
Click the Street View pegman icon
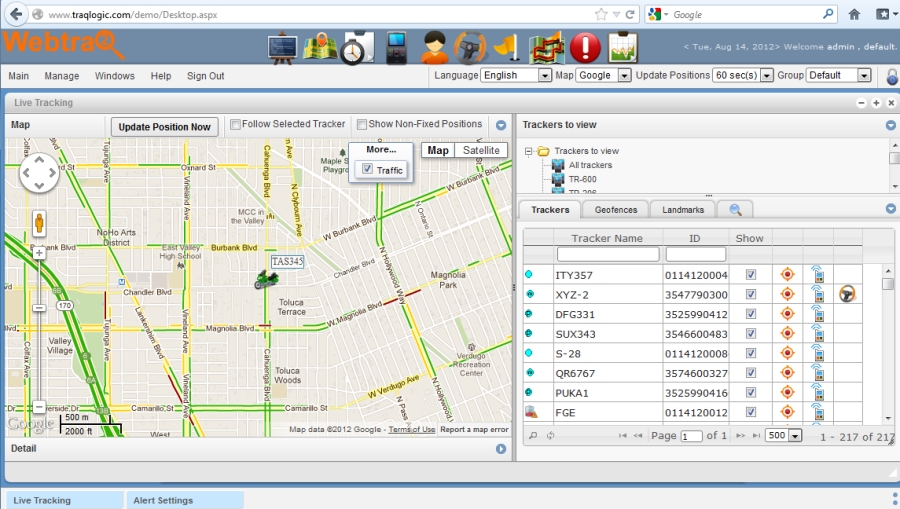39,223
